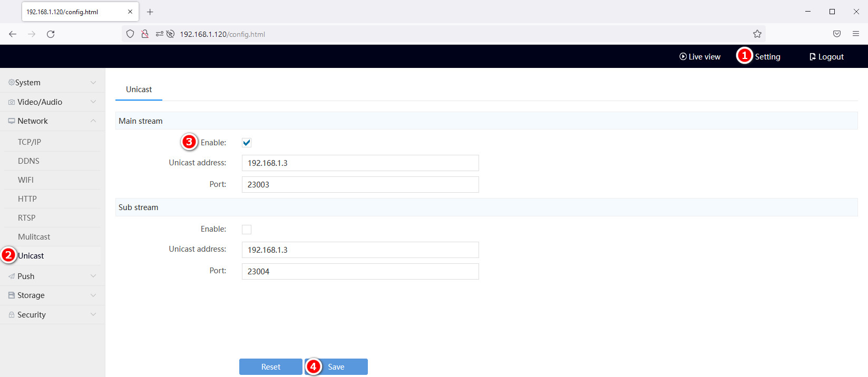Expand the Storage sidebar section
Viewport: 868px width, 377px height.
click(52, 295)
